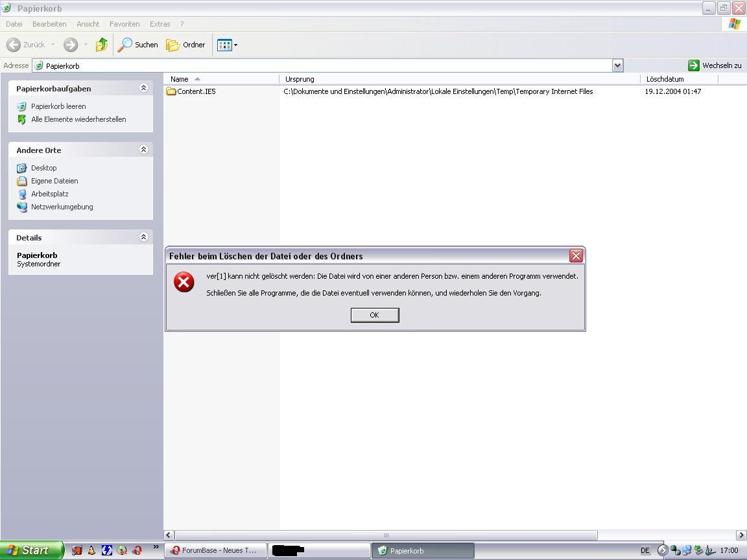Image resolution: width=747 pixels, height=560 pixels.
Task: Open the Windows Start menu
Action: point(31,550)
